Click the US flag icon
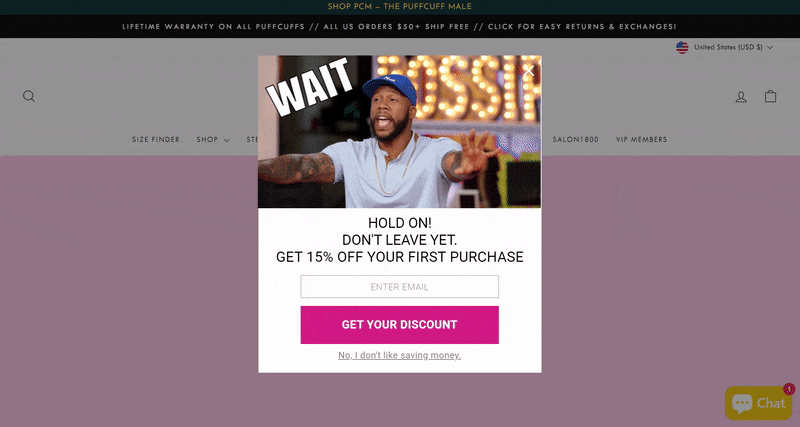The width and height of the screenshot is (800, 427). [x=682, y=47]
